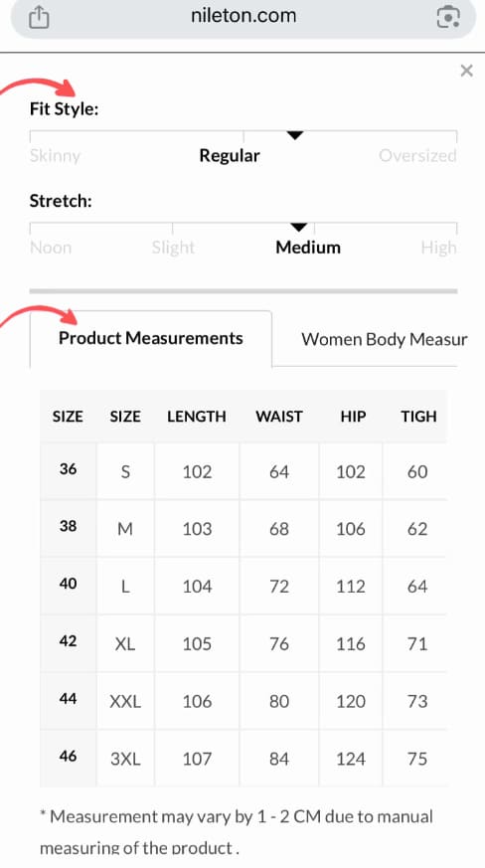Click the Medium stretch label

point(308,247)
